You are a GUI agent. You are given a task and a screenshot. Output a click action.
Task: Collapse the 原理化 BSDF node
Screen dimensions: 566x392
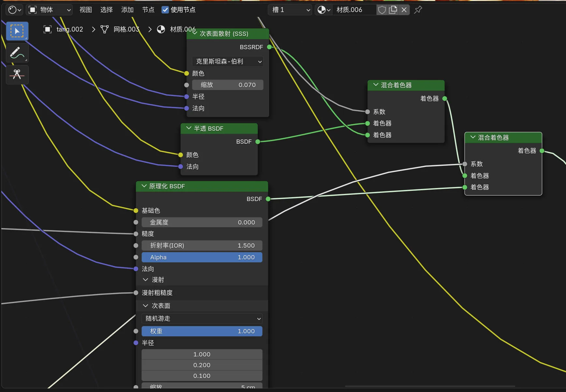pyautogui.click(x=144, y=186)
